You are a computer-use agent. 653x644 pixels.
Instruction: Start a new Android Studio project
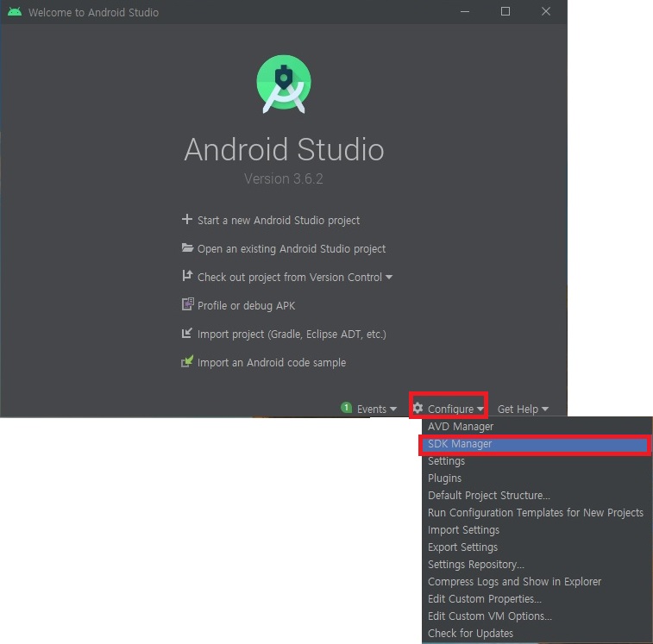click(x=278, y=220)
